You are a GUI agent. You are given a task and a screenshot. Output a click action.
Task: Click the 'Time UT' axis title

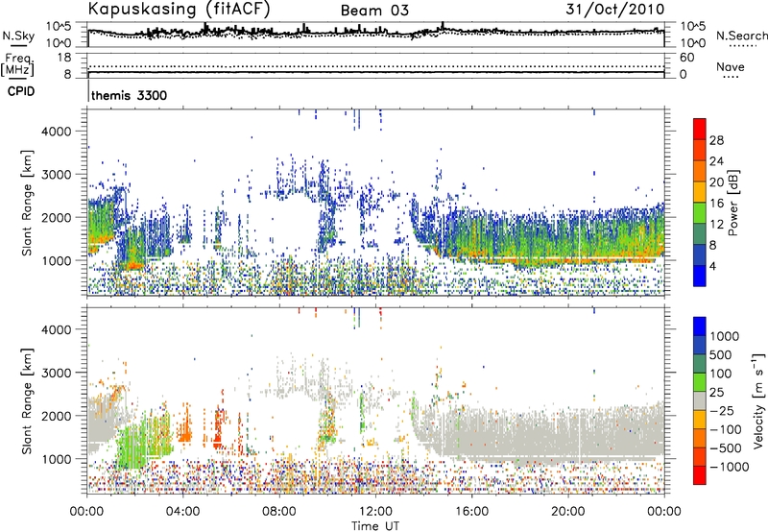[x=375, y=526]
